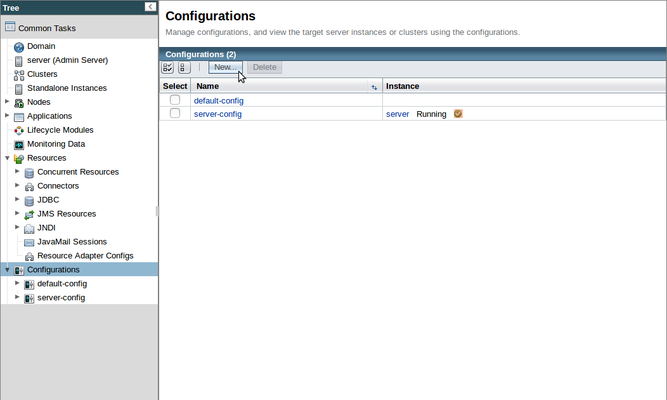Click the Tree panel splitter handle
Screen dimensions: 667x400
[x=157, y=211]
